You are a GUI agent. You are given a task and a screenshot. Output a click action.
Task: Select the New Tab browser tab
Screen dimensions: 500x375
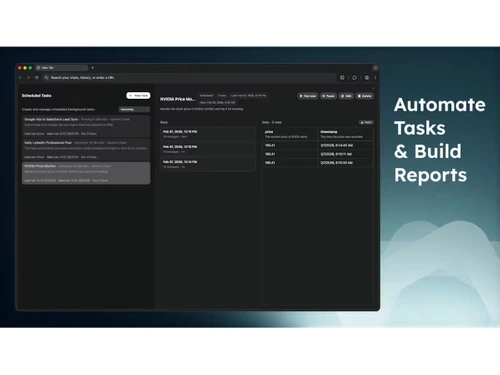62,68
